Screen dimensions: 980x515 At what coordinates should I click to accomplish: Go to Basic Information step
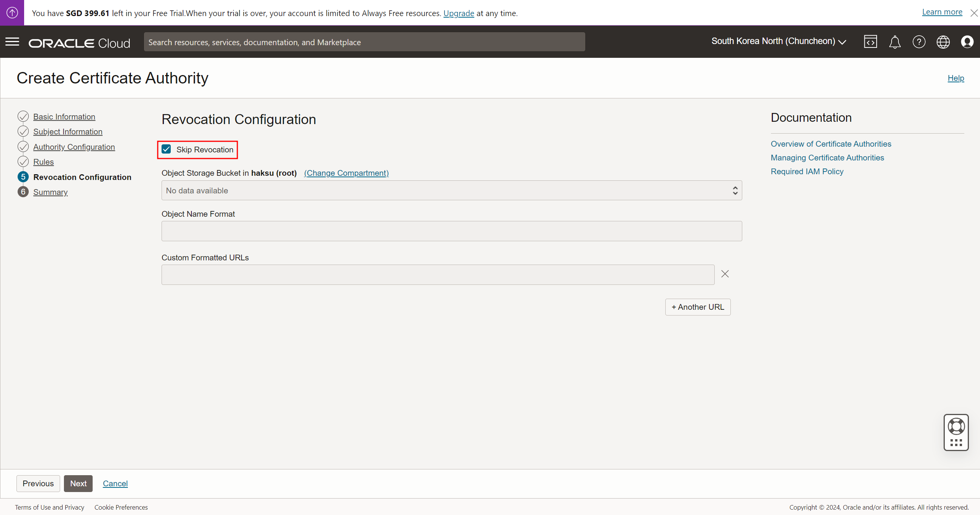click(64, 117)
